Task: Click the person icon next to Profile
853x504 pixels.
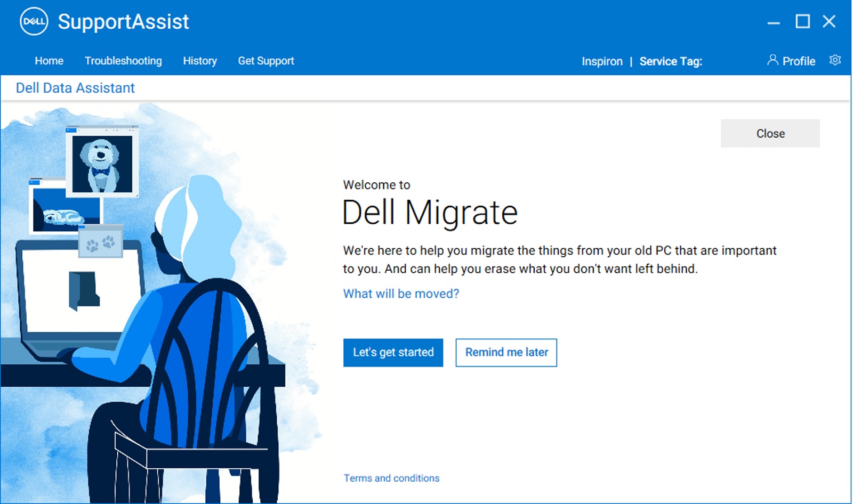Action: click(x=772, y=60)
